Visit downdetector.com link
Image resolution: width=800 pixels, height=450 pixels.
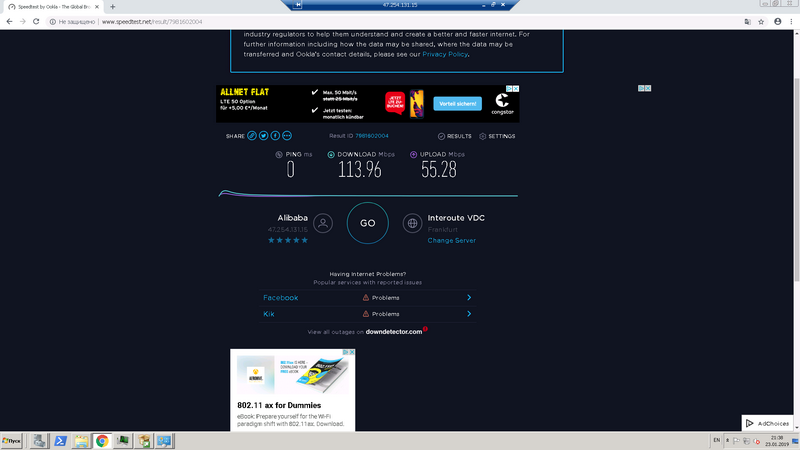tap(394, 332)
